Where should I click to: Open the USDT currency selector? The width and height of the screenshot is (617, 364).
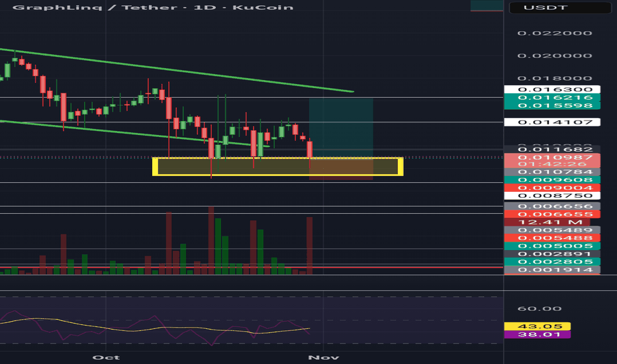coord(560,8)
